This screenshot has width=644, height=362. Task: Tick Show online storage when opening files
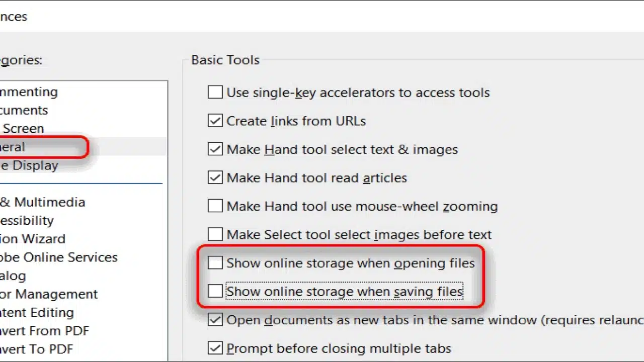[x=215, y=263]
